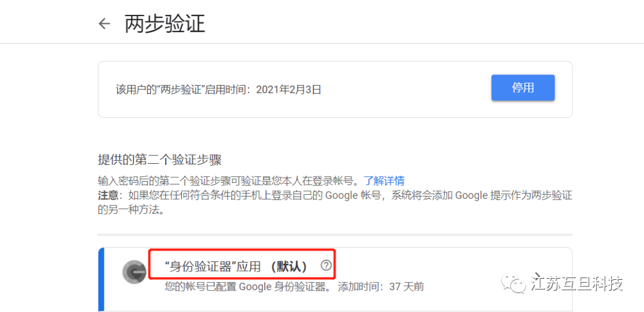Click the 提供的第二个验证步骤 heading
The image size is (644, 312).
coord(160,160)
